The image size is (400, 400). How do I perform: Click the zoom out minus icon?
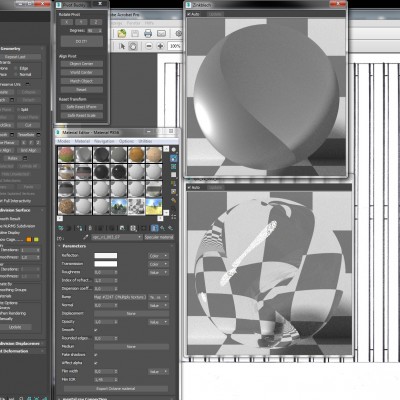click(x=149, y=46)
